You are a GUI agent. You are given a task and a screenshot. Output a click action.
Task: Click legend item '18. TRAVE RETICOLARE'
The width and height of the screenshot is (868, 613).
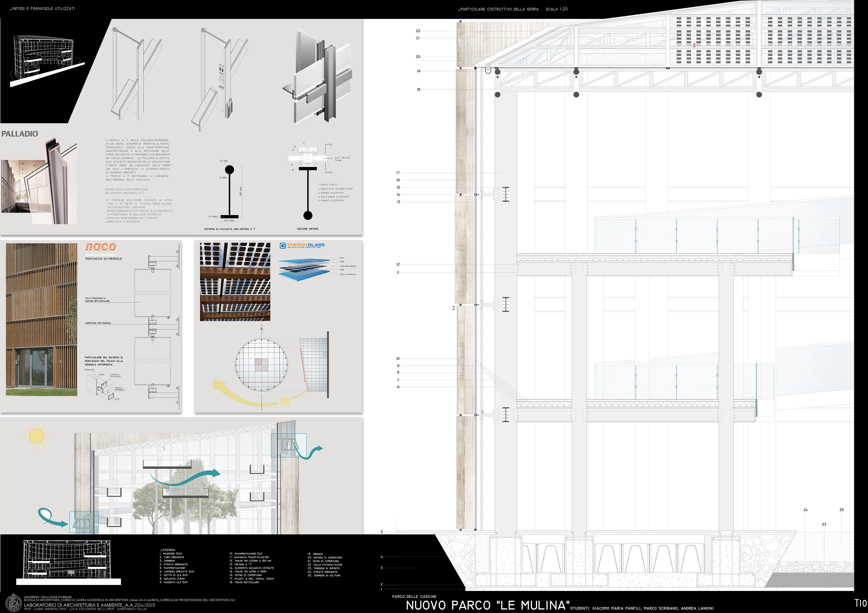[x=244, y=582]
